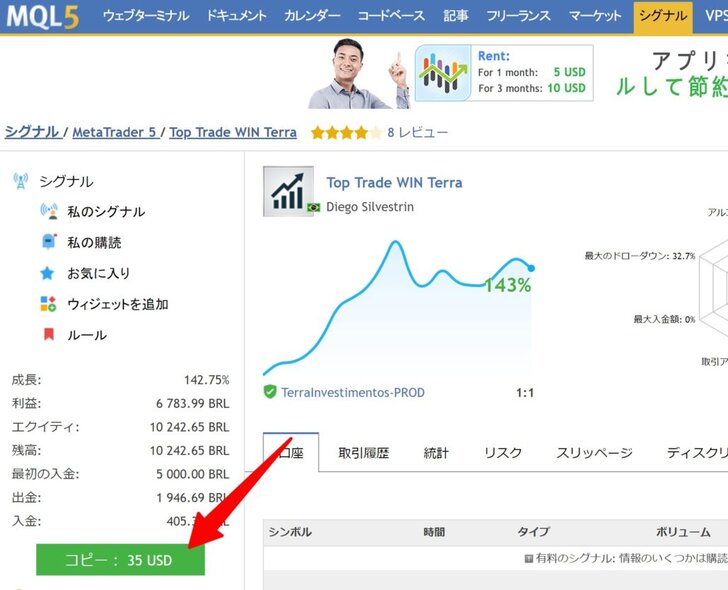Click the コピー: 35 USD button

(120, 559)
